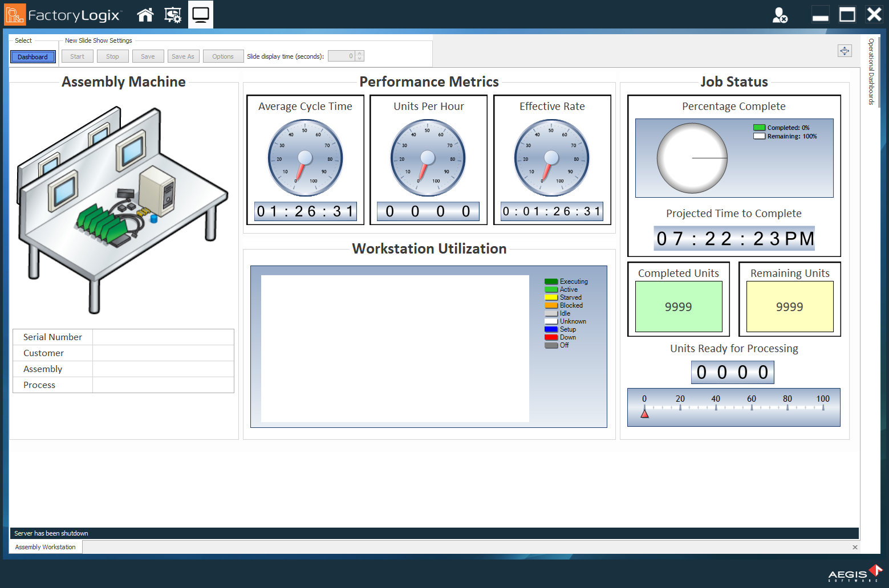Open the slide show Options

223,56
